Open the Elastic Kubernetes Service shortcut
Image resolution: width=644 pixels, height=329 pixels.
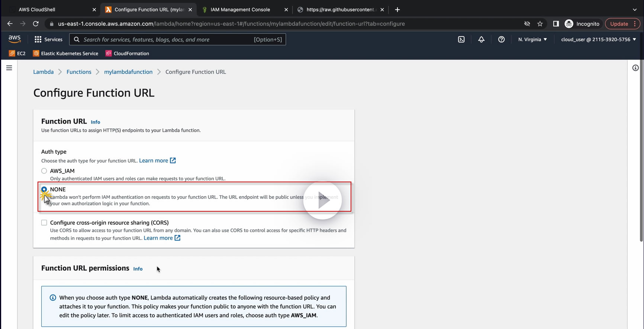66,53
